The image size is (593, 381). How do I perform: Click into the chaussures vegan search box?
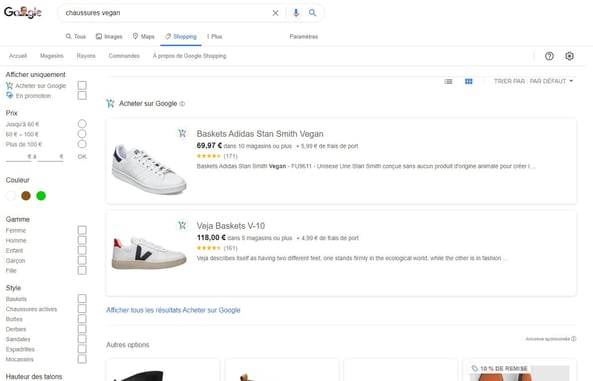point(166,13)
